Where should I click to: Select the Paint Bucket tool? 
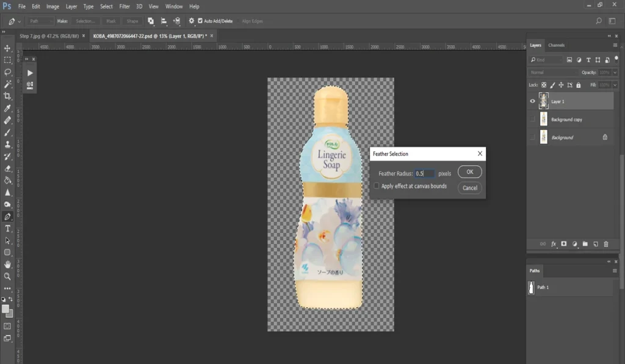(7, 180)
